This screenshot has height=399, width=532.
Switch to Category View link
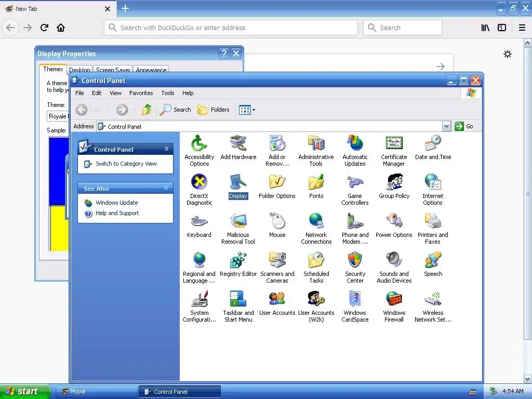[126, 164]
